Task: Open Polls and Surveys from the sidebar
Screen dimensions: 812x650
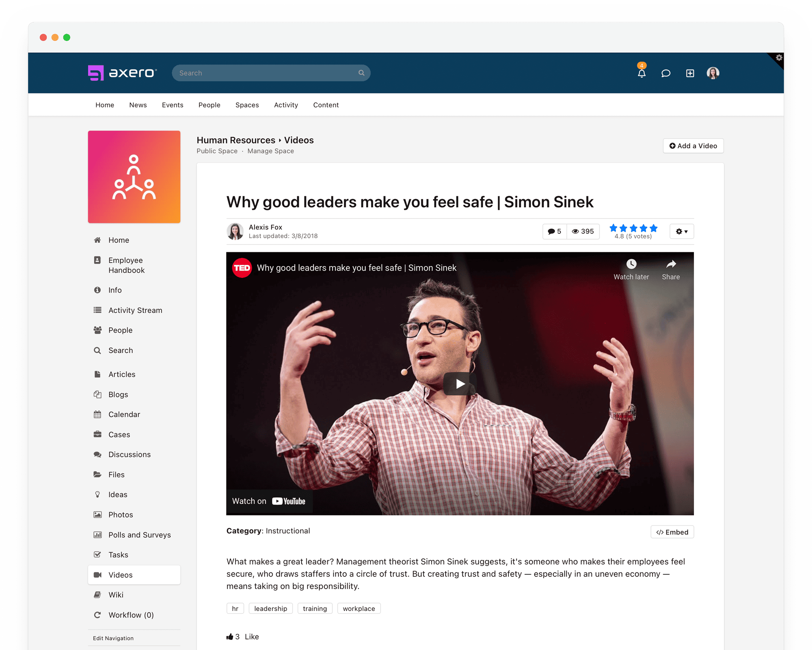Action: click(139, 535)
